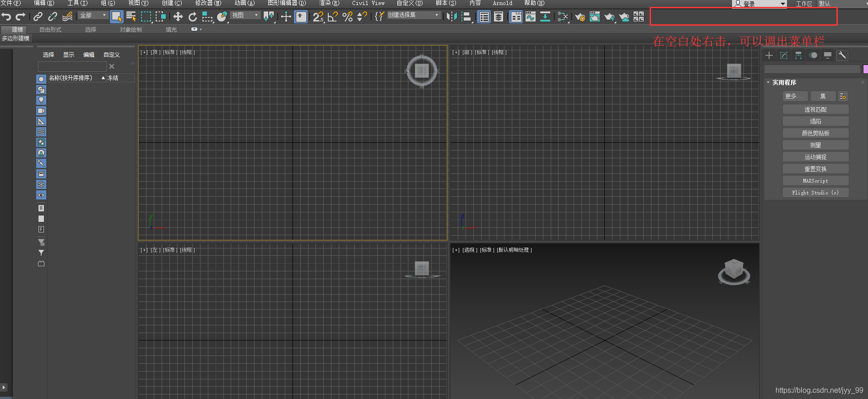The width and height of the screenshot is (868, 399).
Task: Open the 文件(F) menu
Action: click(x=11, y=3)
